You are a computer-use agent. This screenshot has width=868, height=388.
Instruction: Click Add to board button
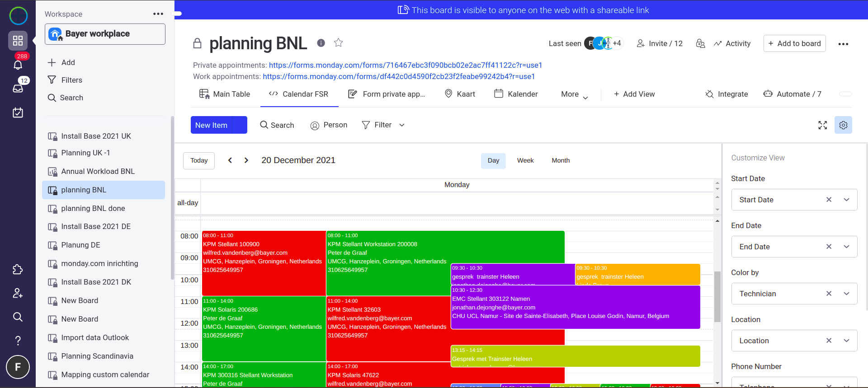(795, 43)
